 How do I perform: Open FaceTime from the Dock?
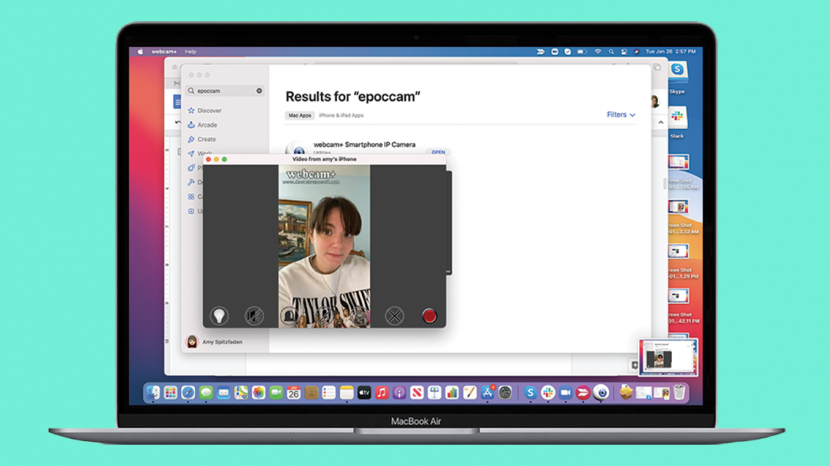[276, 392]
